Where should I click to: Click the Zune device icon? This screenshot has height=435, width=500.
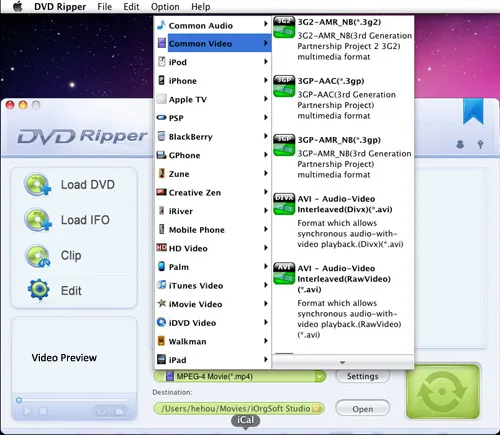[161, 173]
